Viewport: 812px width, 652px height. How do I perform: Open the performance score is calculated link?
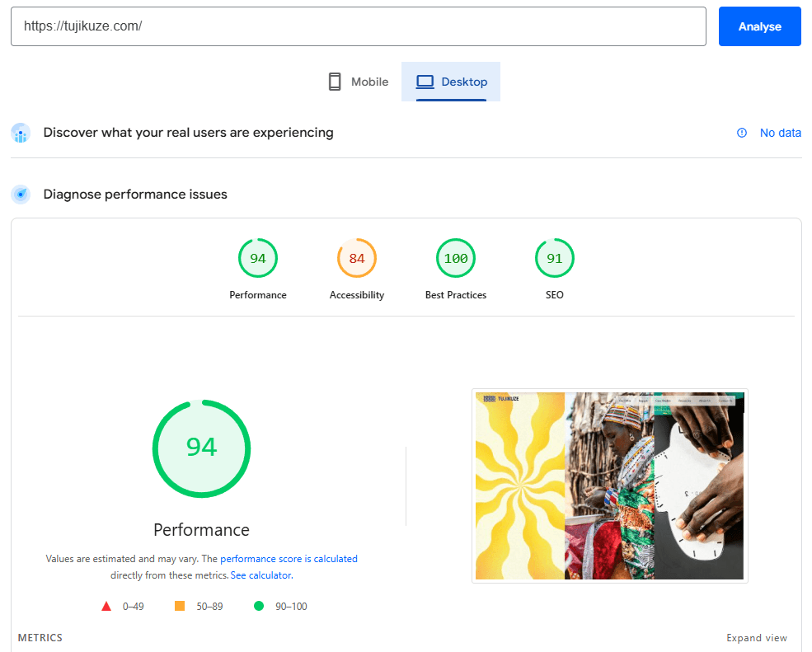pyautogui.click(x=288, y=559)
